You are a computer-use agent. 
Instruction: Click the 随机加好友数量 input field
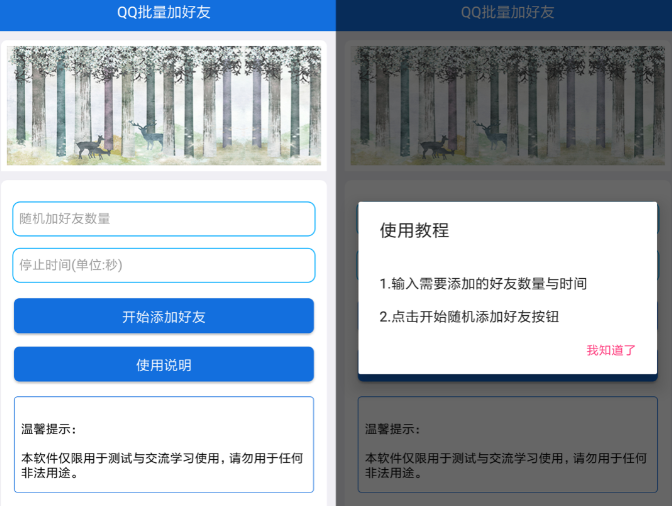pyautogui.click(x=164, y=219)
